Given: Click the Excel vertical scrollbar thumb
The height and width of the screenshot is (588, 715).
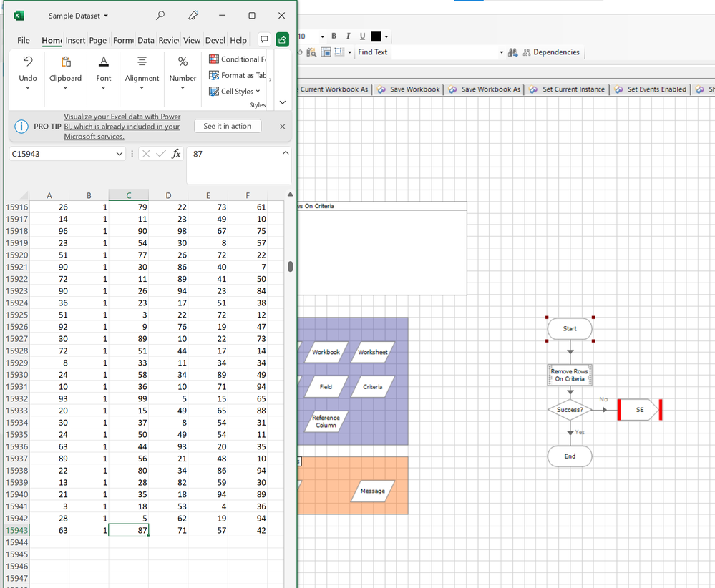Looking at the screenshot, I should [291, 266].
